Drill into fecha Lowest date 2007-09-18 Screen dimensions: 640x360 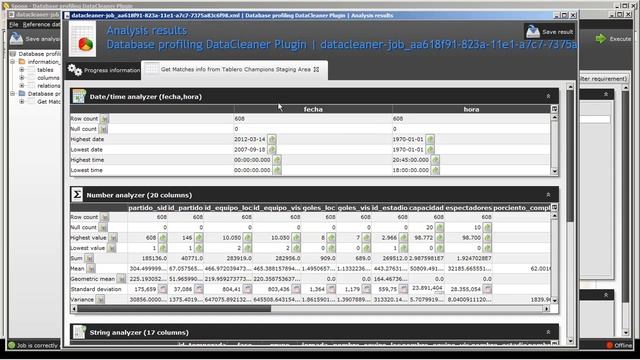tap(272, 149)
